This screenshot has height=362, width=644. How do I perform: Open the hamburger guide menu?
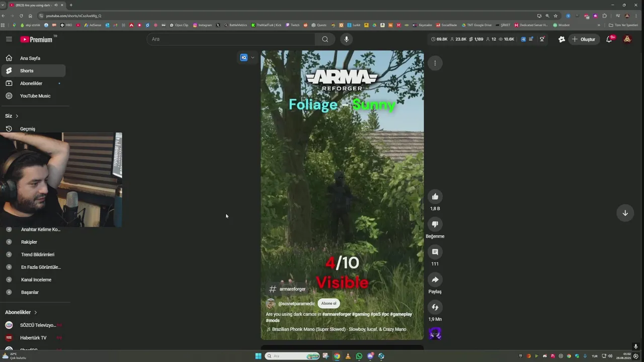(9, 39)
